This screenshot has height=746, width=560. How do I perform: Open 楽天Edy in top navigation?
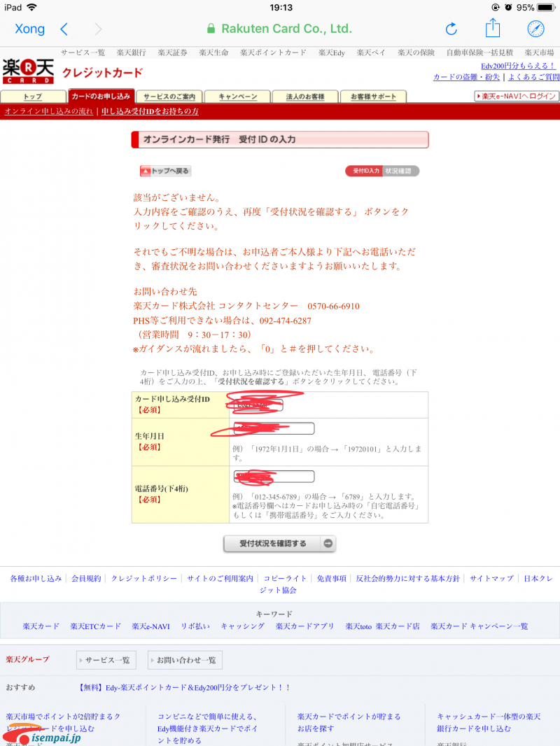[332, 52]
